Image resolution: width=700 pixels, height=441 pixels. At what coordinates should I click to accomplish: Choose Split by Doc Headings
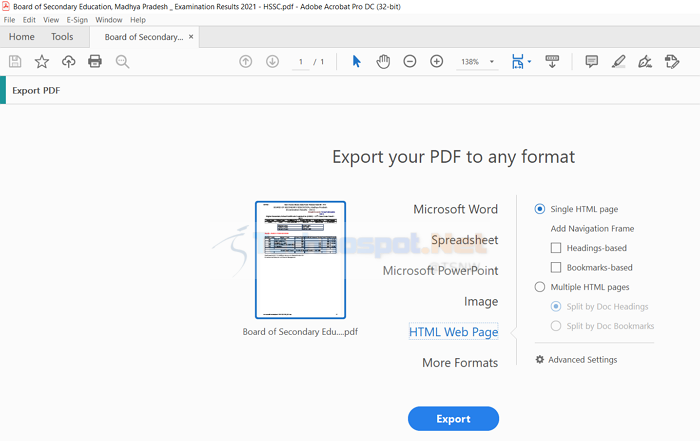coord(556,306)
